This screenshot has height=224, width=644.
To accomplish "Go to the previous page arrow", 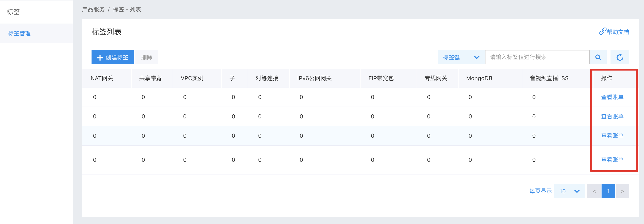I will [594, 191].
